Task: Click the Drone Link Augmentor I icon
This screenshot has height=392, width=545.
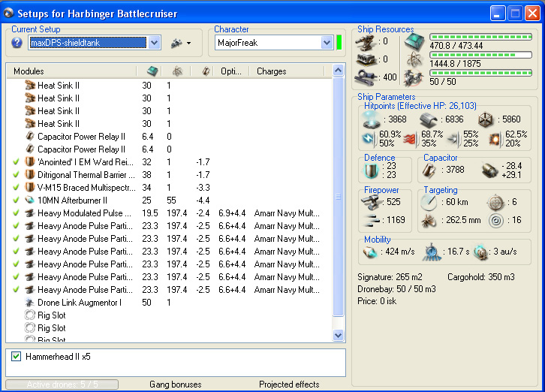Action: (30, 303)
